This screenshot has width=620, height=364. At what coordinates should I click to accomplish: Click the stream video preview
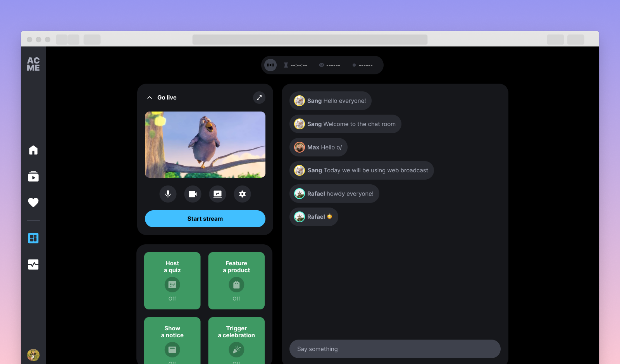[x=205, y=145]
